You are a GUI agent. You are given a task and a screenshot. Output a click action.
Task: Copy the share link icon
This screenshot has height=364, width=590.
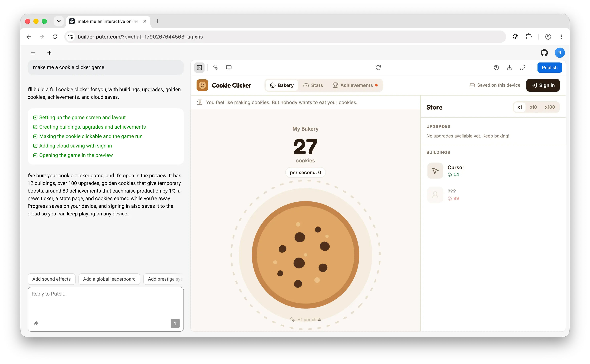click(522, 68)
